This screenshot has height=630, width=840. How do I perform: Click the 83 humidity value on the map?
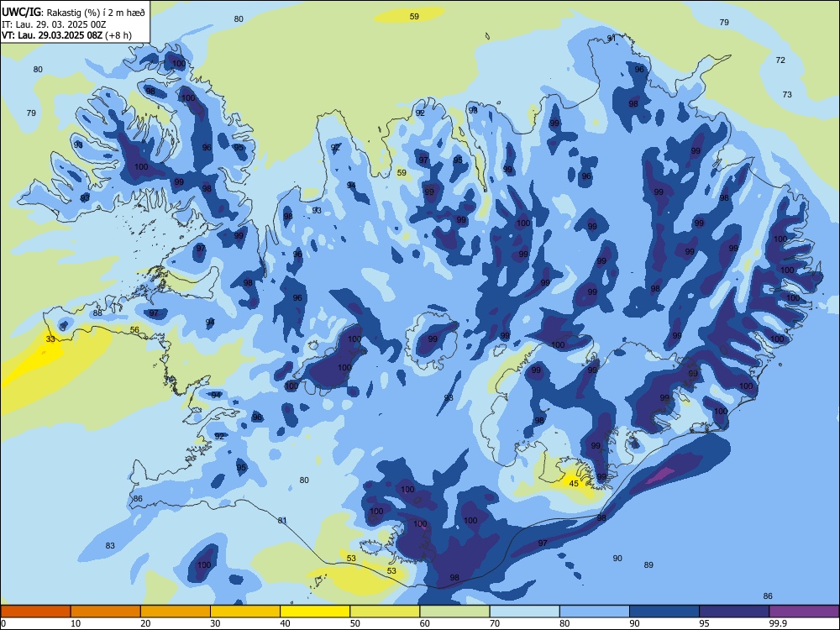click(110, 545)
